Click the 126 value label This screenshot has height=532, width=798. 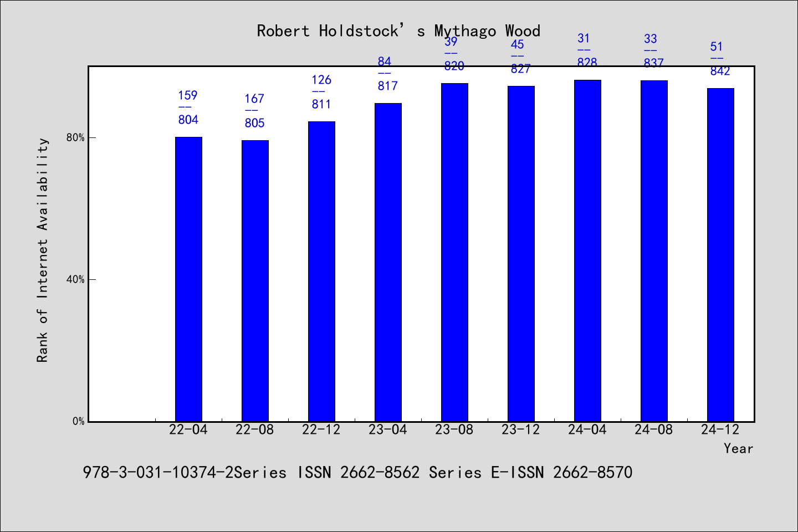click(321, 80)
